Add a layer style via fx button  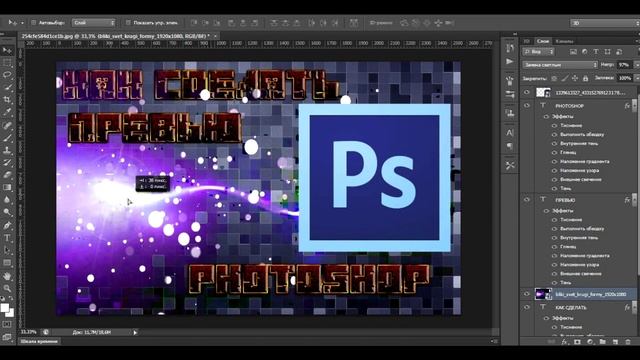pos(564,342)
